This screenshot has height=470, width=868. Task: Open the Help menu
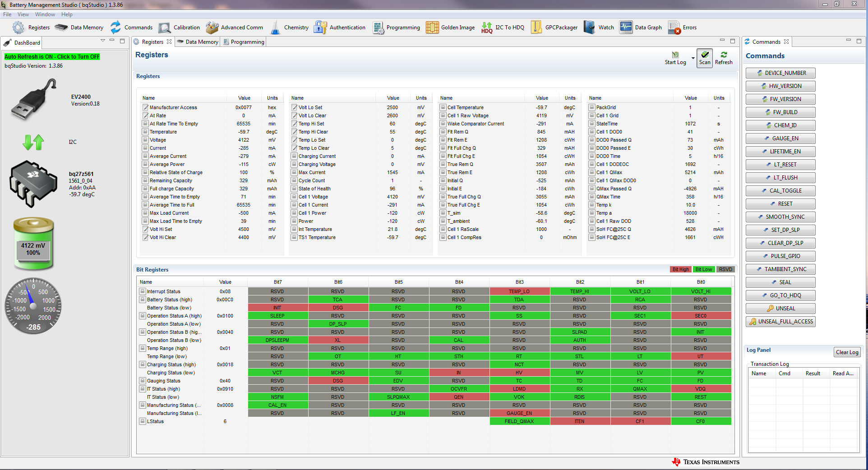(67, 14)
